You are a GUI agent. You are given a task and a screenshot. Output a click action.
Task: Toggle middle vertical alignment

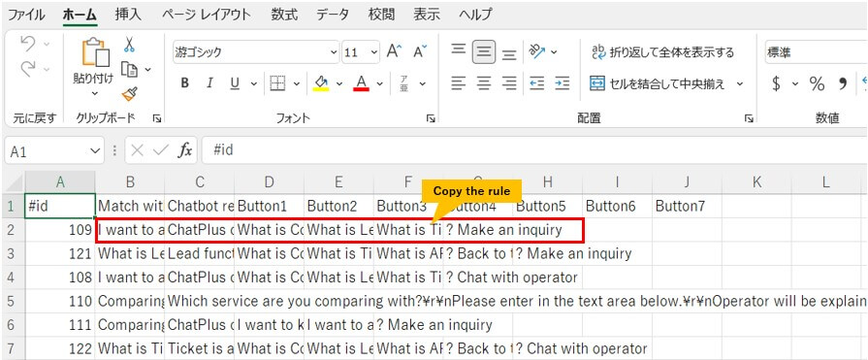(484, 52)
